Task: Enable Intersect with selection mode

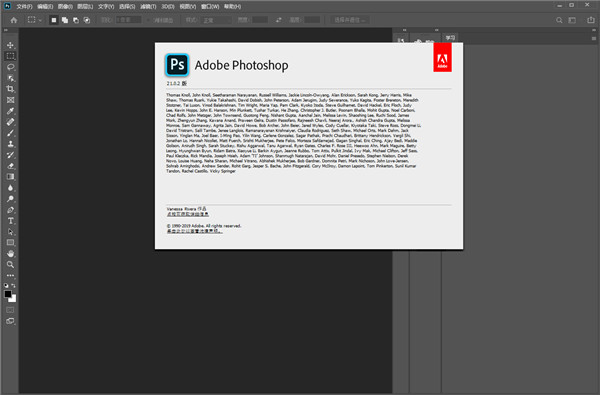Action: click(x=87, y=20)
